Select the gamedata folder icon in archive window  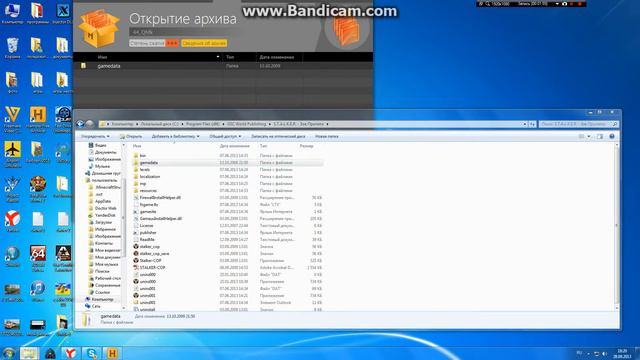click(x=83, y=66)
